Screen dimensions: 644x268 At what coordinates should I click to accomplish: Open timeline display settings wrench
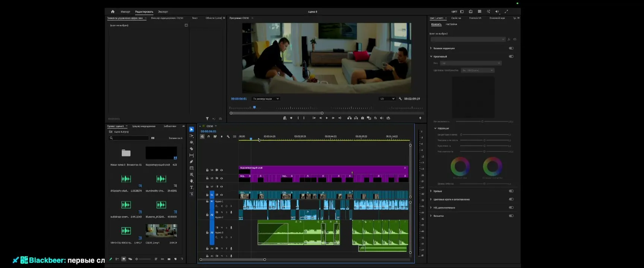[x=228, y=137]
